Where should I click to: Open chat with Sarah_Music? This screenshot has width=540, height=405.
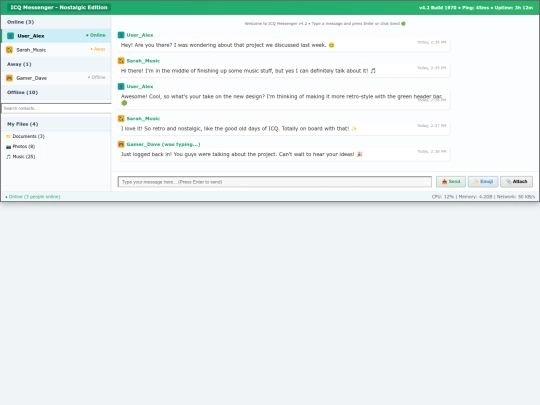56,50
